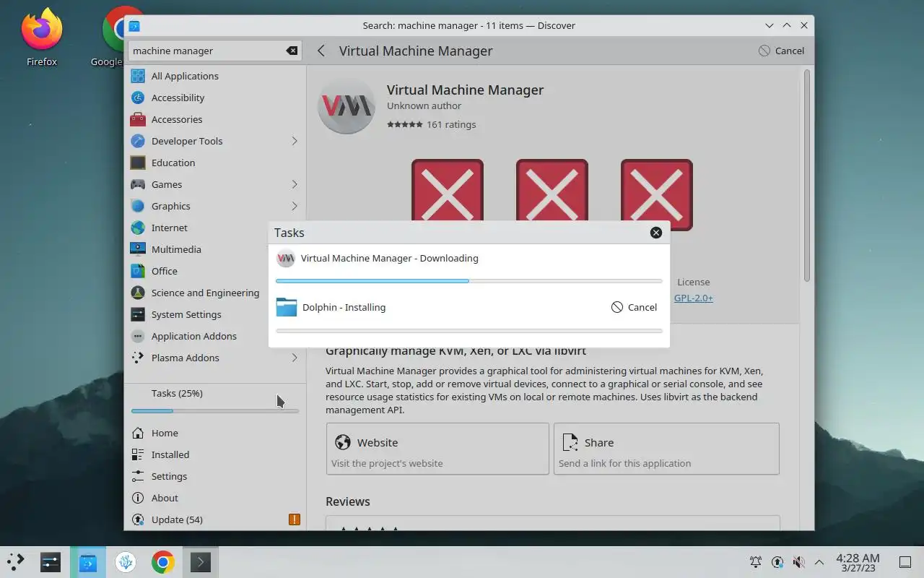Clear the search field text
Viewport: 924px width, 578px height.
pos(292,51)
